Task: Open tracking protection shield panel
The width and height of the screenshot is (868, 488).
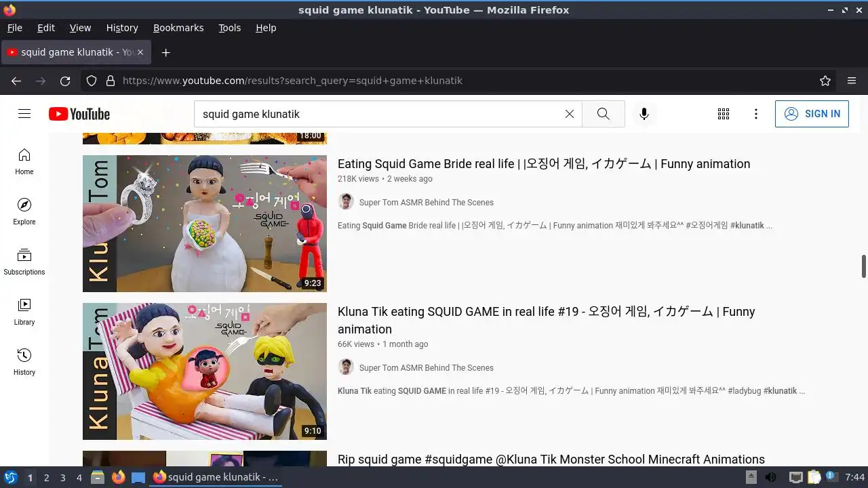Action: [x=92, y=81]
